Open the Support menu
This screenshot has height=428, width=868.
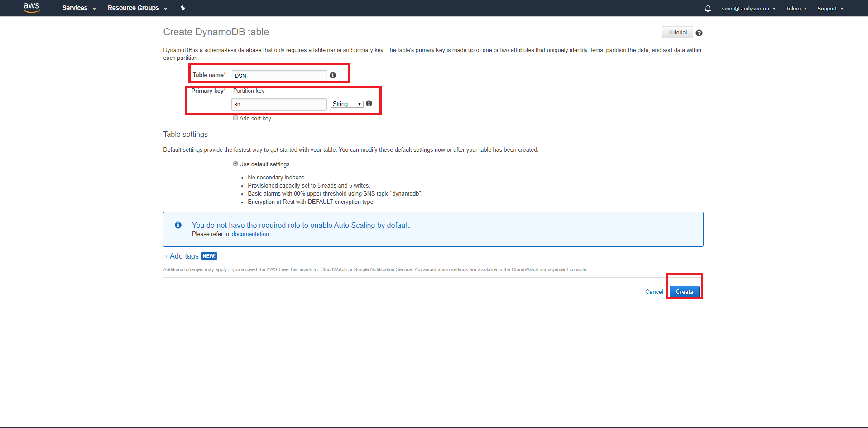pos(830,9)
